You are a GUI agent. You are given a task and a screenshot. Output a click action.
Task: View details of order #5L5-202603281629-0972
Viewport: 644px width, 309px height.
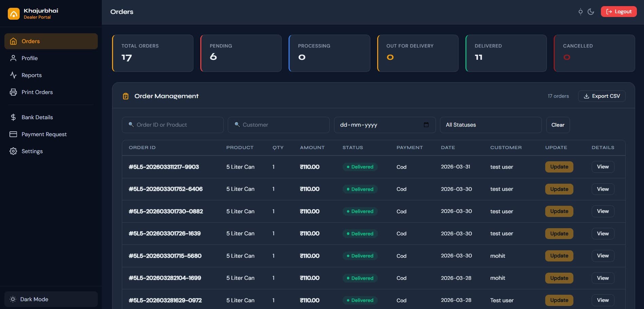[x=603, y=300]
